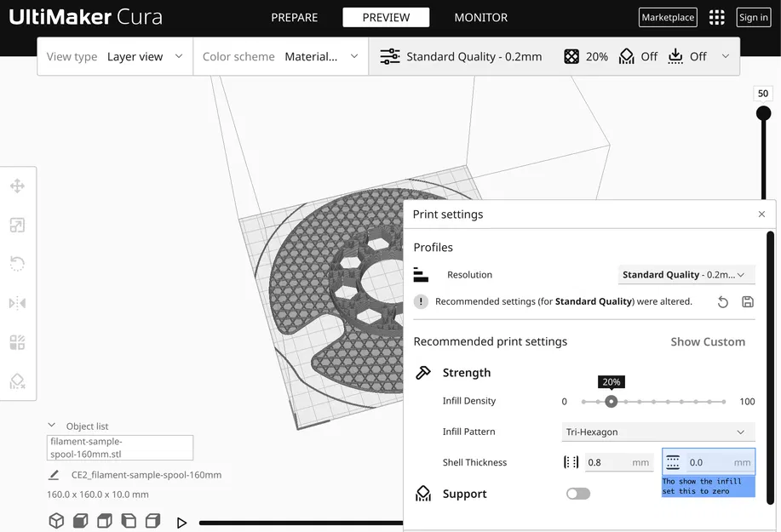Open Per Model Settings tool
This screenshot has height=532, width=781.
point(17,342)
